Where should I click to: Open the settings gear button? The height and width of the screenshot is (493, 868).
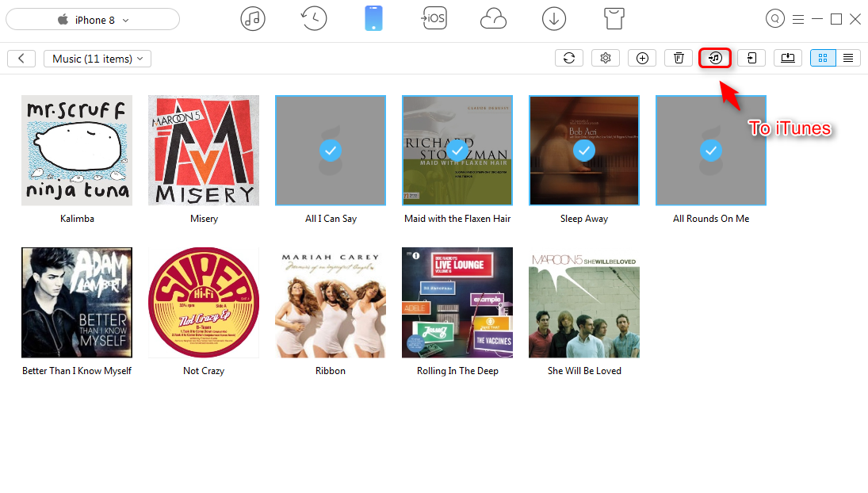pos(606,58)
